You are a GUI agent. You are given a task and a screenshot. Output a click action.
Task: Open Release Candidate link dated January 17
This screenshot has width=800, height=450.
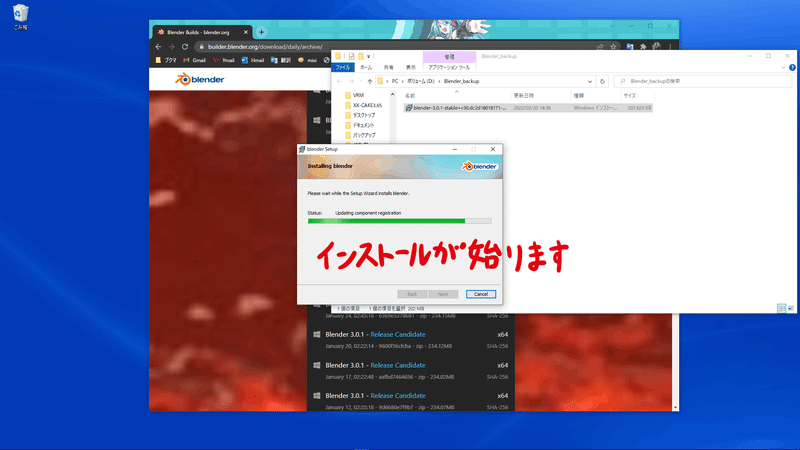coord(398,365)
